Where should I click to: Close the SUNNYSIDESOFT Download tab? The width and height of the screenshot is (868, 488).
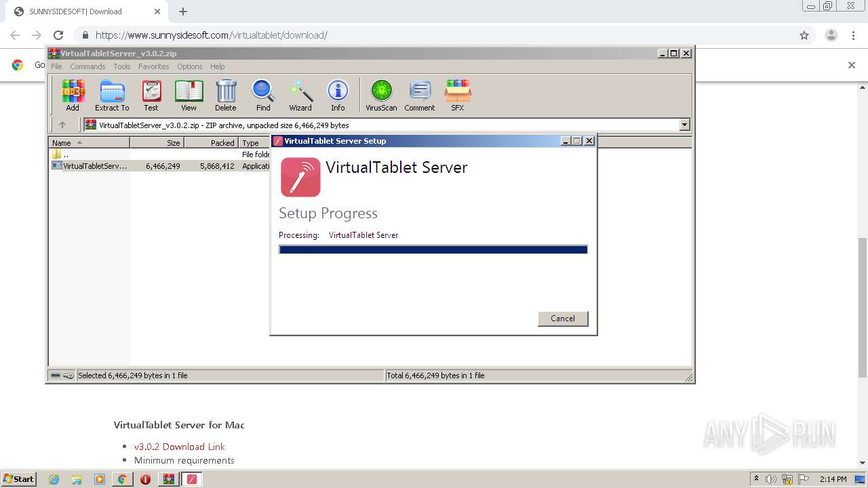[157, 12]
